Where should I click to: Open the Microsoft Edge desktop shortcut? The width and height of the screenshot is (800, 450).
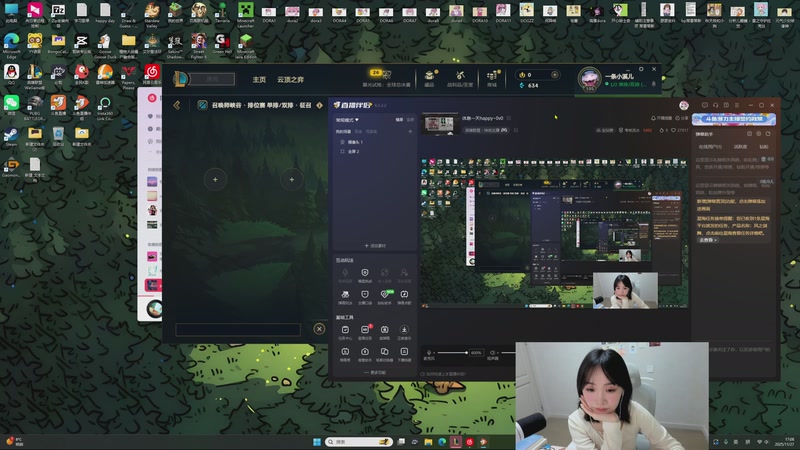pyautogui.click(x=11, y=45)
